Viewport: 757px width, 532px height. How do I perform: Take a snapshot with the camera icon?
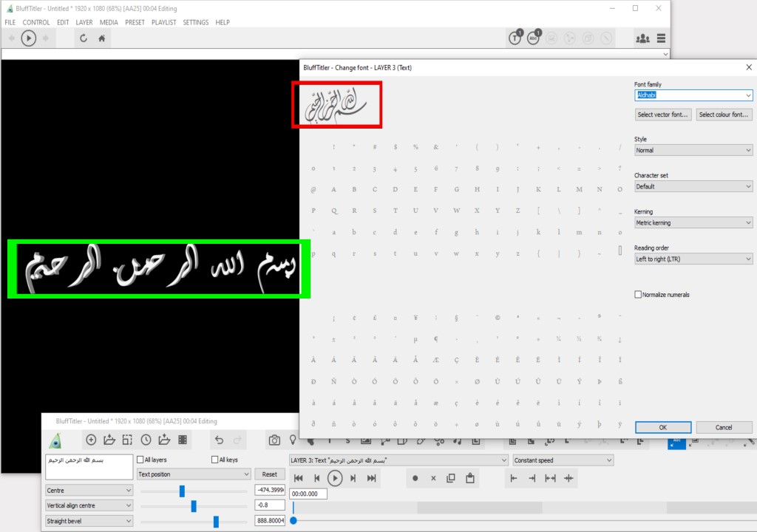click(274, 440)
